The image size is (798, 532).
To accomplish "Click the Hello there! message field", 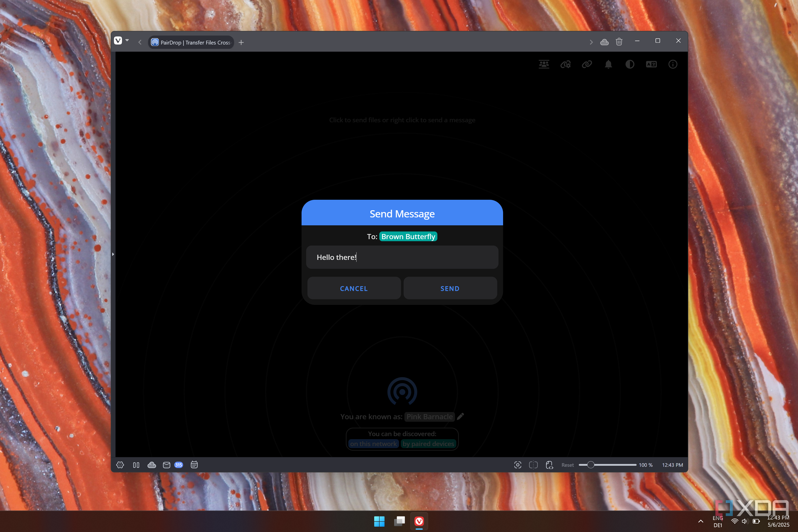I will click(x=402, y=257).
